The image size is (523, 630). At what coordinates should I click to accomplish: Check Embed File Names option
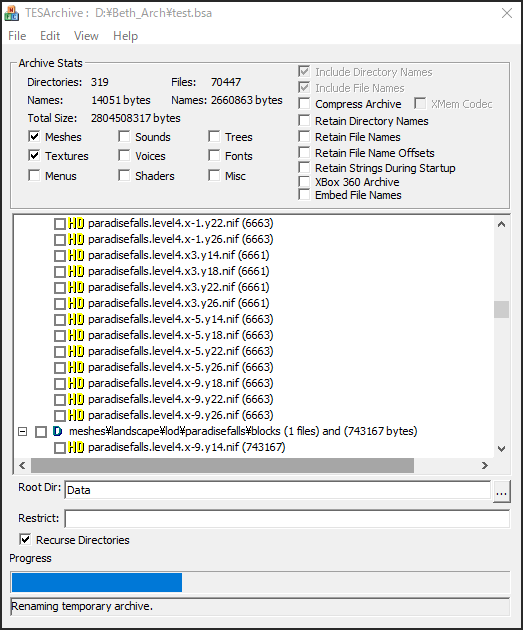point(304,195)
